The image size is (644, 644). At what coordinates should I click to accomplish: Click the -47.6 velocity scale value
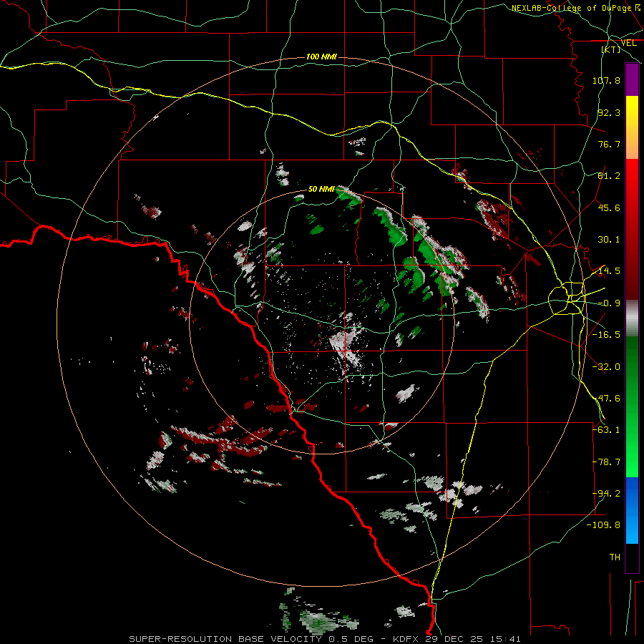606,399
